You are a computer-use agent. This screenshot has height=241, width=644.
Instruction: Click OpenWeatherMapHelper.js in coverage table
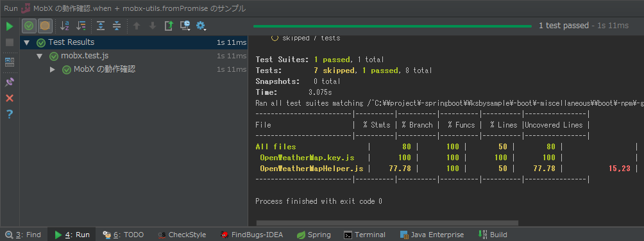(x=311, y=169)
